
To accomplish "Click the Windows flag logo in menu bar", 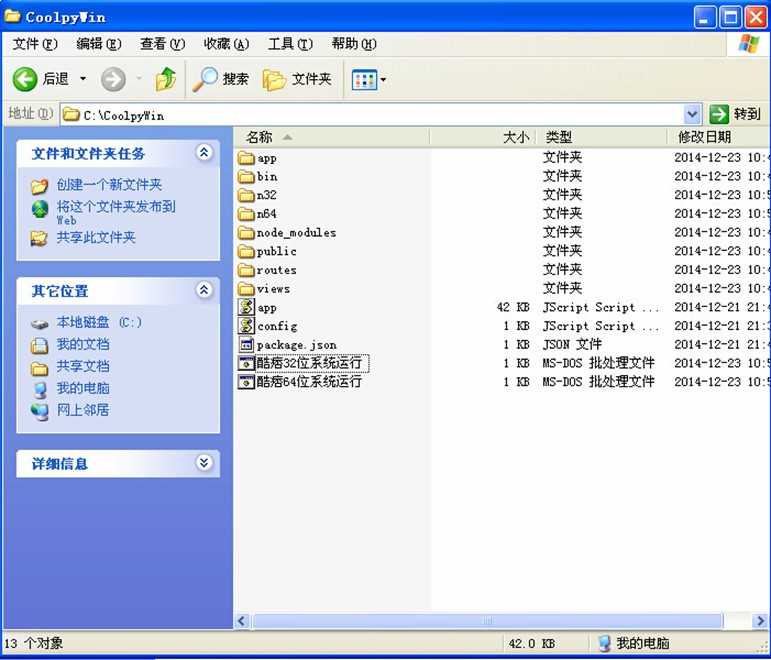I will (x=748, y=44).
